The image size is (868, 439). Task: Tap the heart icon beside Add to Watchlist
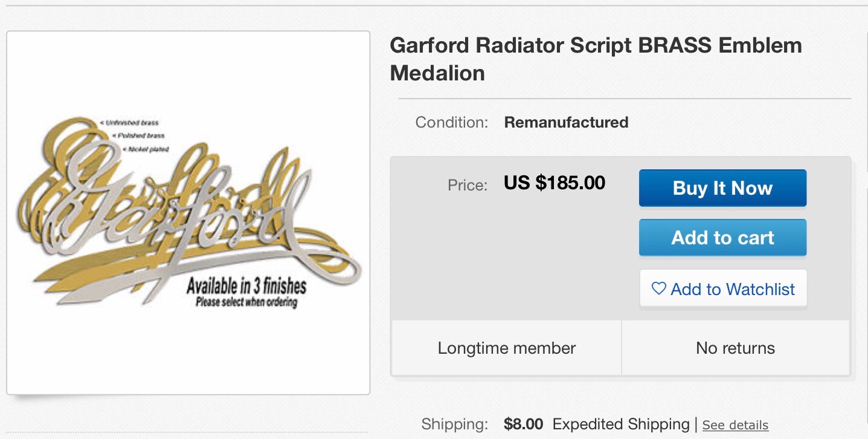(658, 288)
